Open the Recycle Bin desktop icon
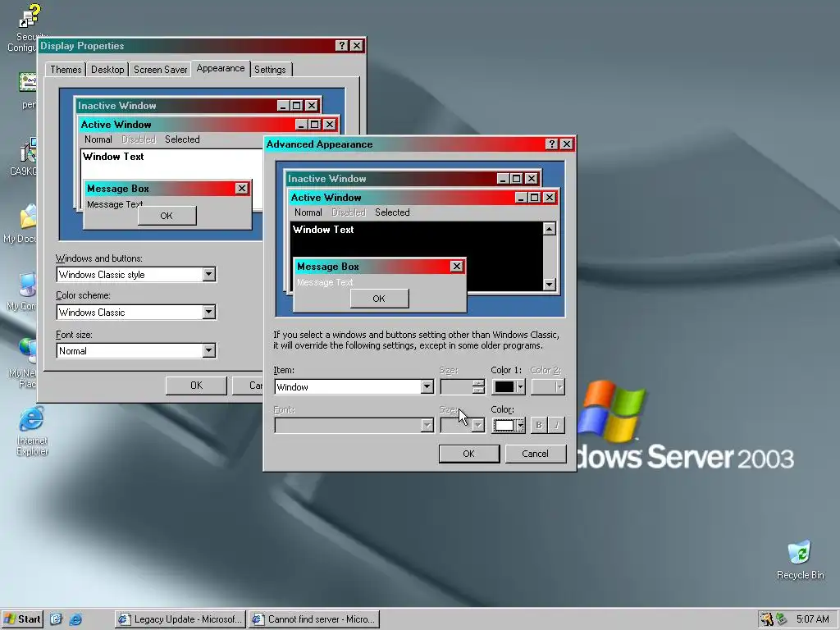 800,559
